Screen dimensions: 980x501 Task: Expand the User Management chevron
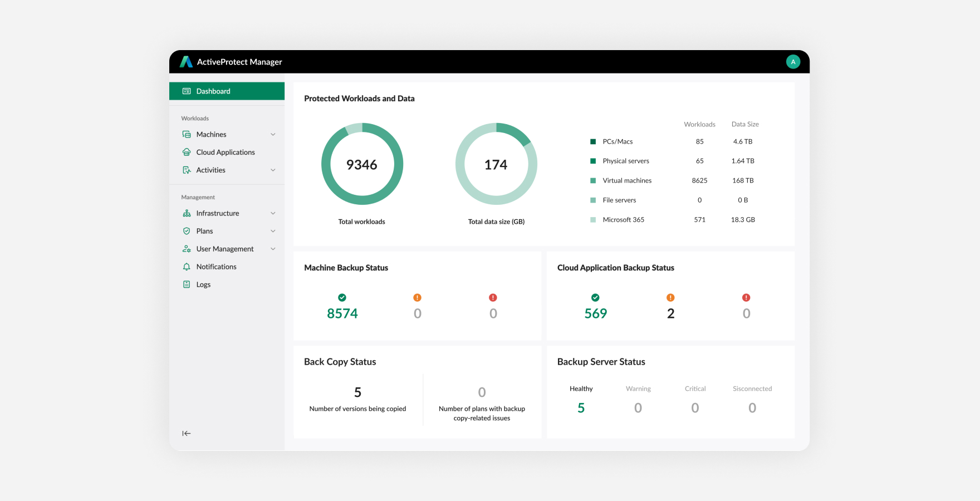click(x=273, y=249)
